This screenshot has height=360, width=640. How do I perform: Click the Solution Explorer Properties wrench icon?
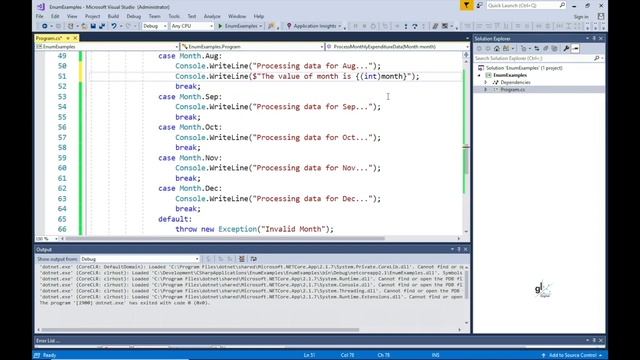[x=567, y=49]
